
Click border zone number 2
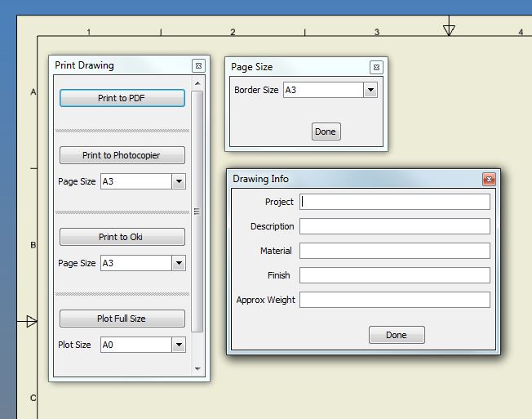coord(233,32)
